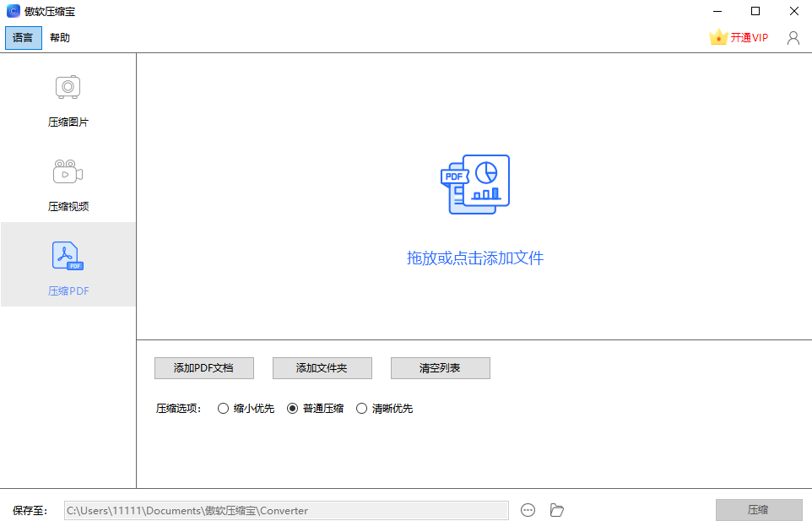Click the 开通VIP link
The image size is (812, 532).
[749, 38]
